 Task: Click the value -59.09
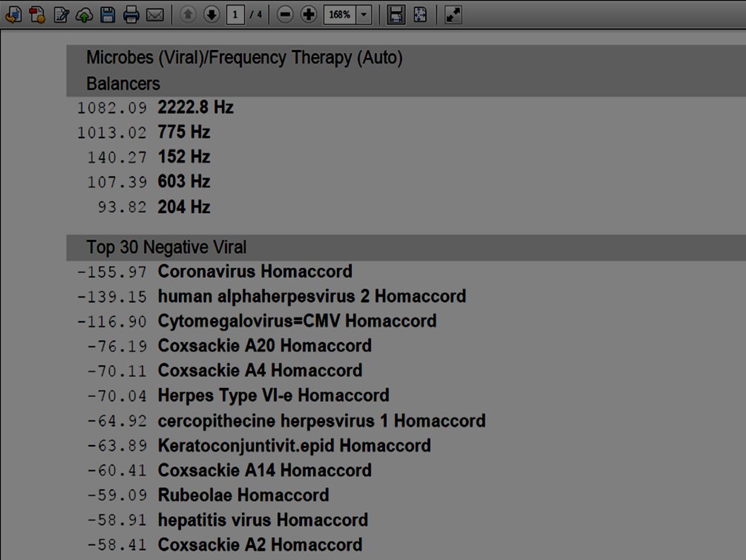pyautogui.click(x=117, y=495)
